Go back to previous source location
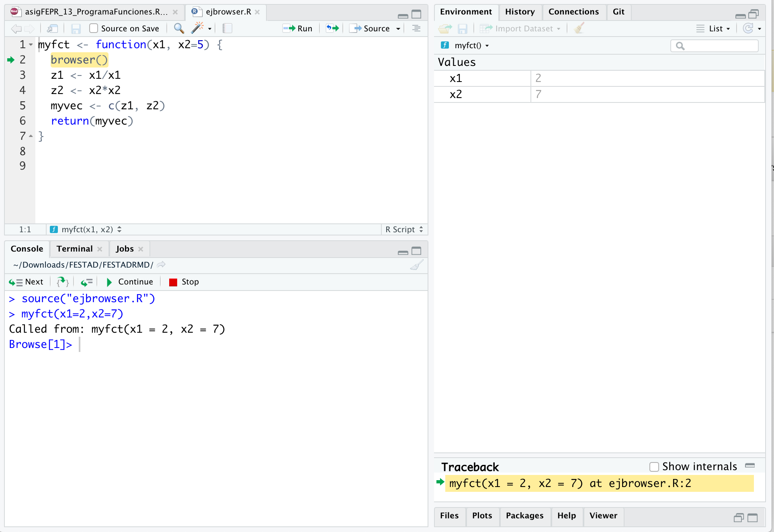Screen dimensions: 774x532 16,29
